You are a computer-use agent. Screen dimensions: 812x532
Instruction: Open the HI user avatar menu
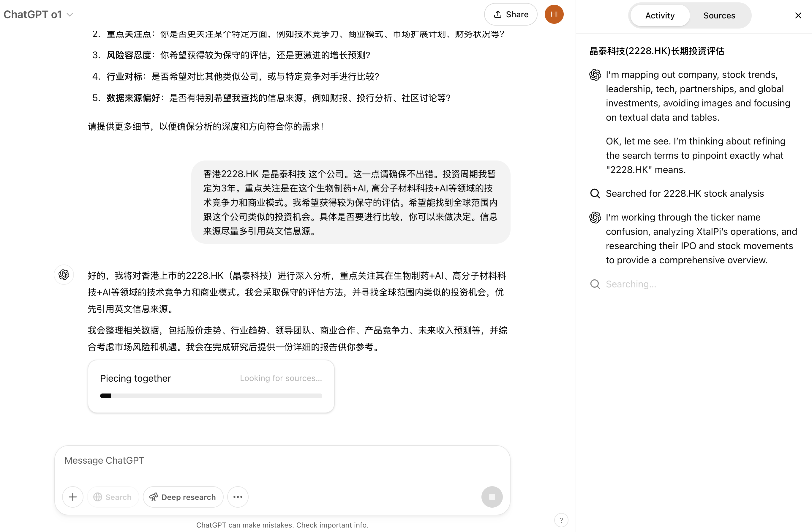[x=554, y=14]
